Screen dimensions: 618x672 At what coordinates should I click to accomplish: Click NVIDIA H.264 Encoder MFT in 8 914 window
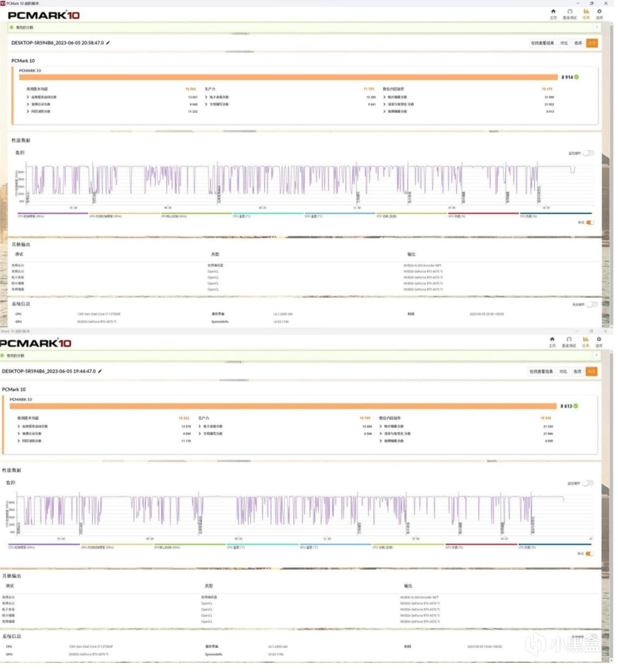click(422, 265)
